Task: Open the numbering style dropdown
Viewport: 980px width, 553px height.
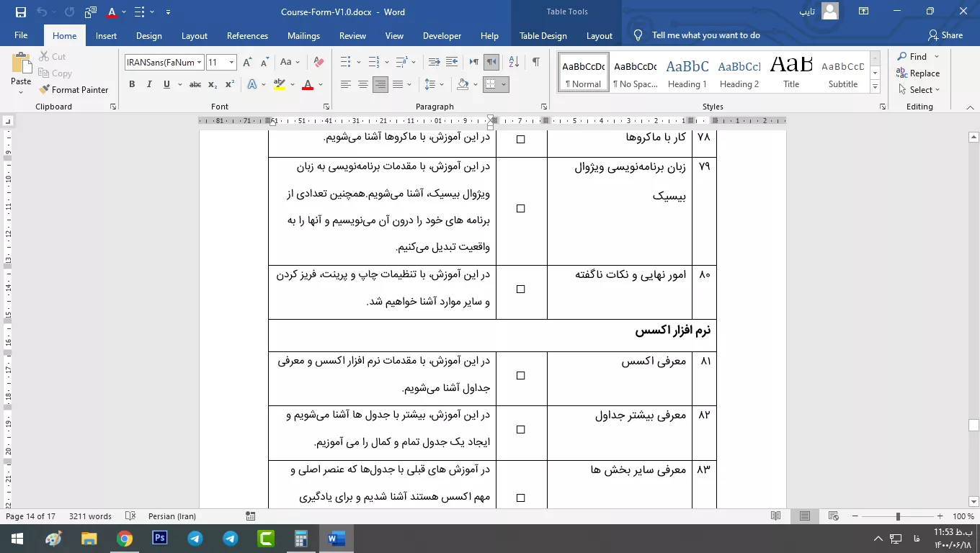Action: coord(387,63)
